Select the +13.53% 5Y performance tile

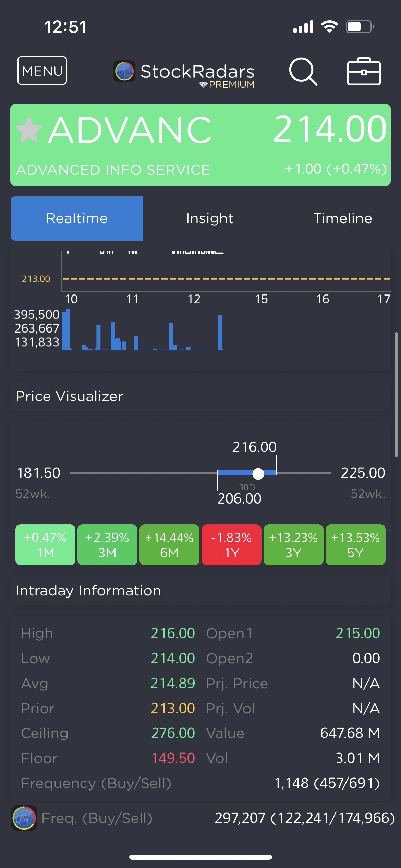pyautogui.click(x=355, y=545)
